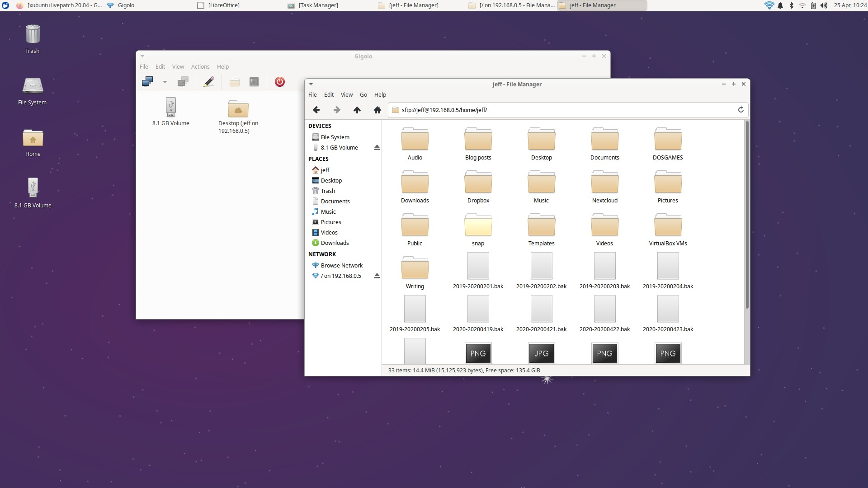The width and height of the screenshot is (868, 488).
Task: Open the Actions menu in Gigolo
Action: 200,67
